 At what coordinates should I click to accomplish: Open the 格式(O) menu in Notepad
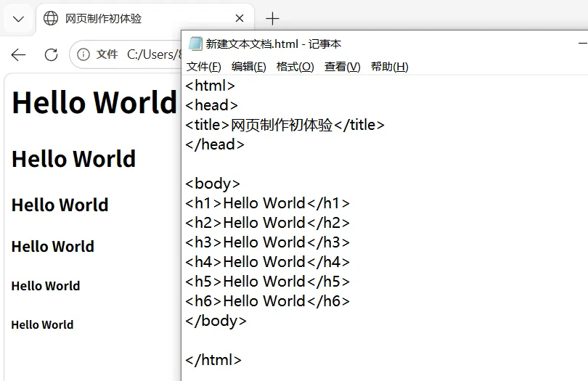tap(295, 67)
